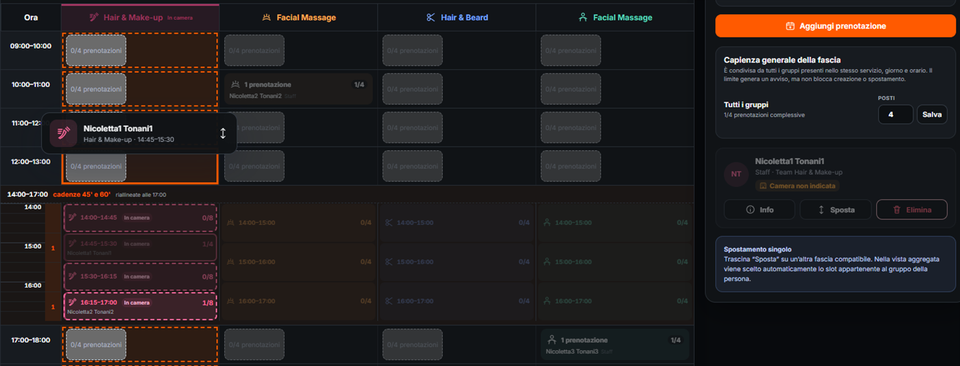
Task: Select the 16:15–17:00 slot with Nicoletta2 Tonani2
Action: pyautogui.click(x=140, y=307)
